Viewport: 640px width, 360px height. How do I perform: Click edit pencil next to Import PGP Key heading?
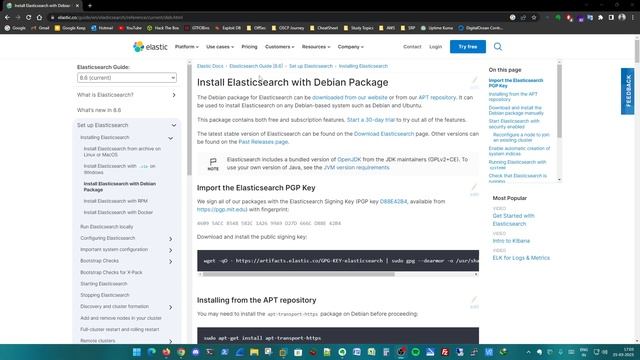coord(474,189)
